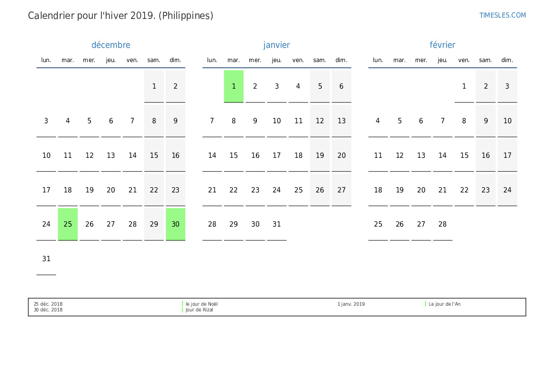This screenshot has width=554, height=392.
Task: Click the 'lun.' column header under décembre
Action: 46,60
